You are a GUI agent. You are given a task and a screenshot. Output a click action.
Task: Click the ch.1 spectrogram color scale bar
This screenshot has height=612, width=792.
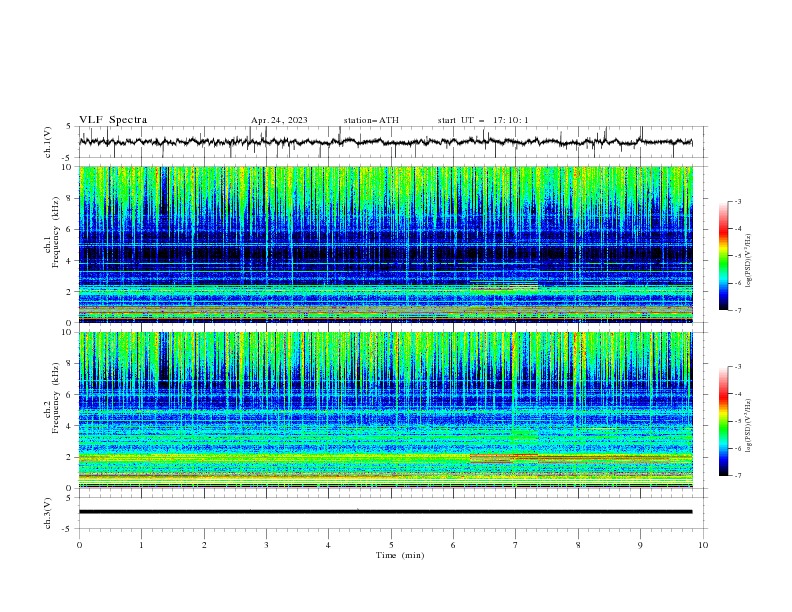pos(723,255)
